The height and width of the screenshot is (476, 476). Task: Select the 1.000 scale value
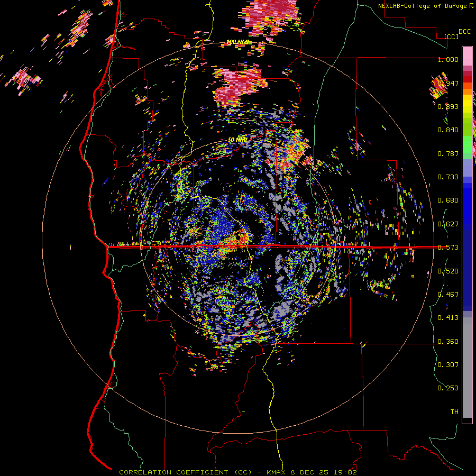pos(448,59)
